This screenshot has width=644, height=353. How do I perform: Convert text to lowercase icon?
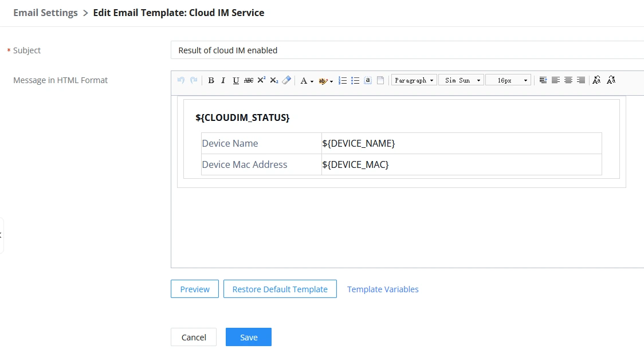[x=611, y=80]
